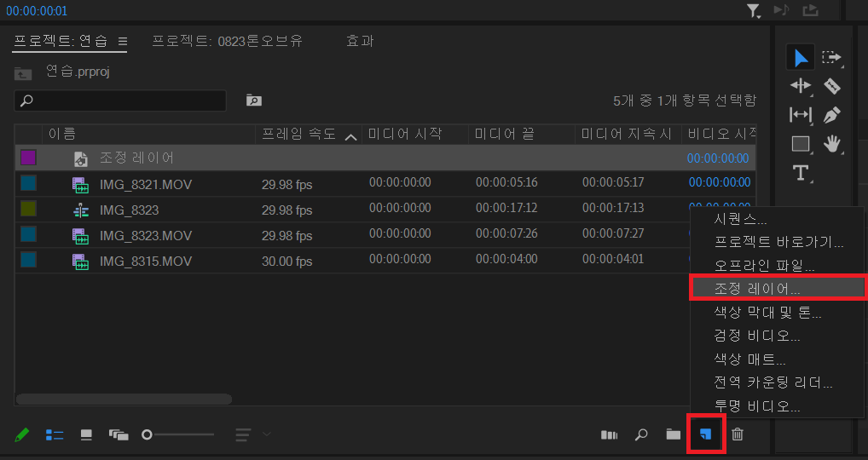The width and height of the screenshot is (868, 460).
Task: Select the Razor tool
Action: pos(831,86)
